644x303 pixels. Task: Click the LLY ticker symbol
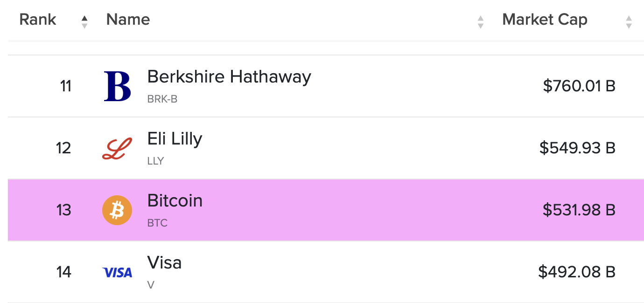pos(156,161)
